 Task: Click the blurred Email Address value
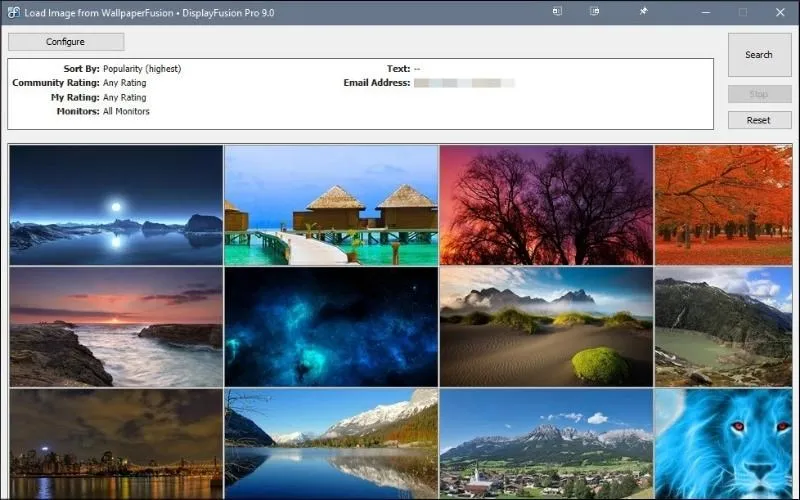464,83
